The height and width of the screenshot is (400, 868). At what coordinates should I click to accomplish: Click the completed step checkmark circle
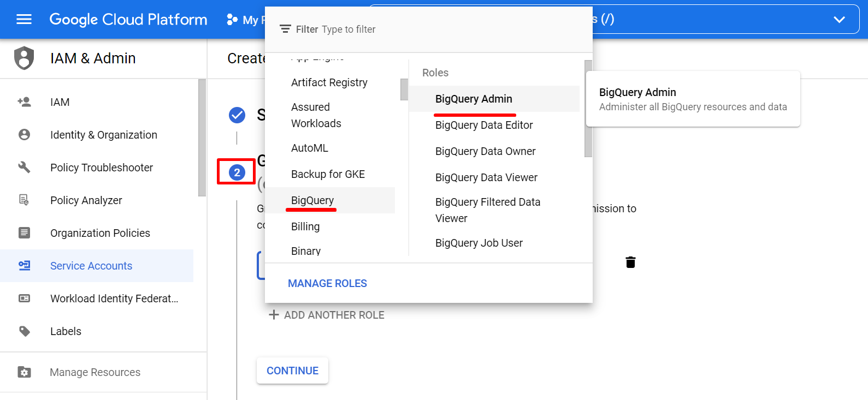[237, 115]
